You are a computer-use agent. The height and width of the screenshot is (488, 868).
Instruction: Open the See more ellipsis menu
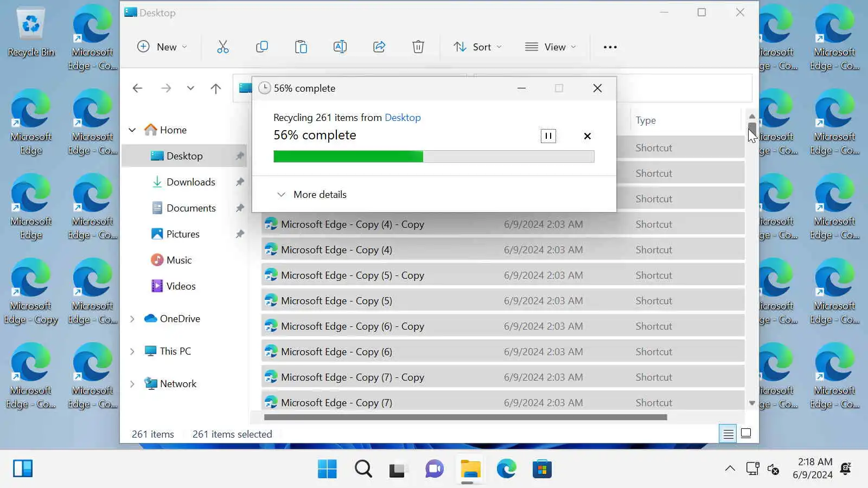point(610,47)
